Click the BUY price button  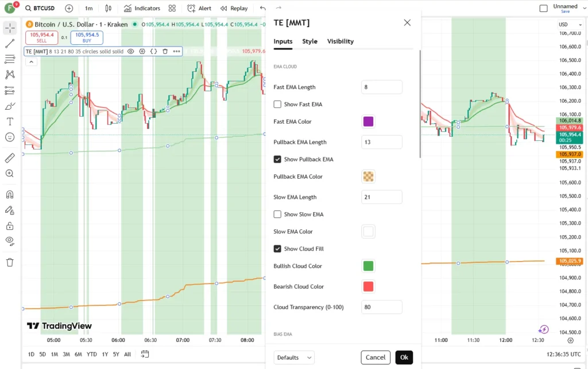pyautogui.click(x=87, y=37)
